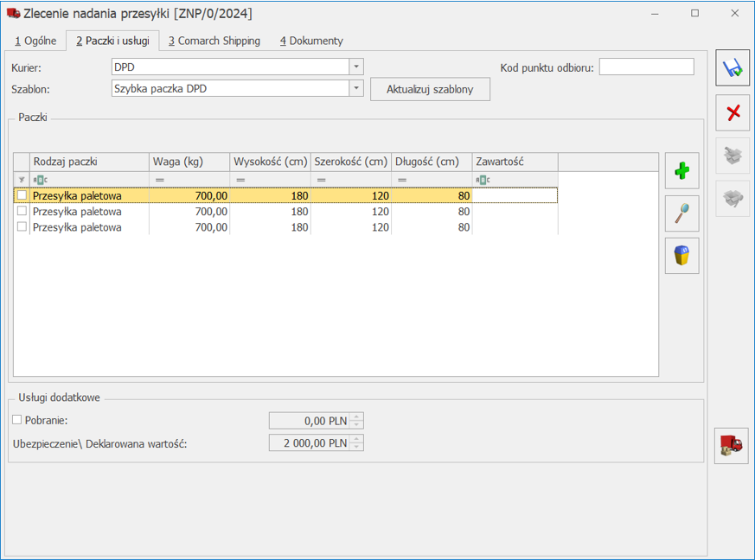Add a new package with green plus

pos(681,171)
